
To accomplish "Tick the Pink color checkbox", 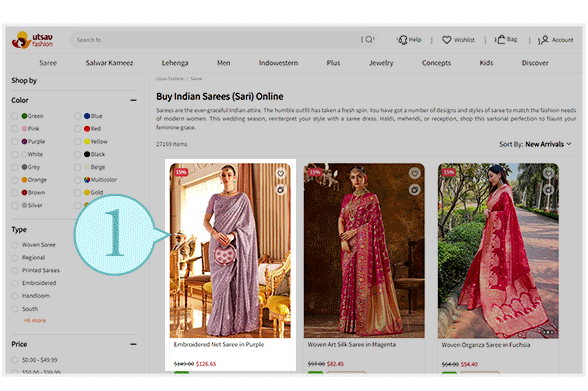I will coord(15,129).
